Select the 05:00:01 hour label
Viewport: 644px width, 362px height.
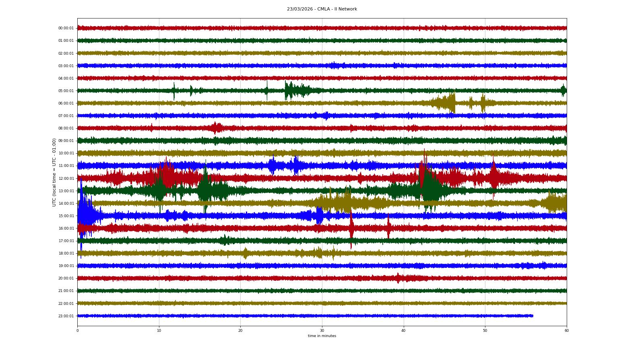[x=66, y=91]
